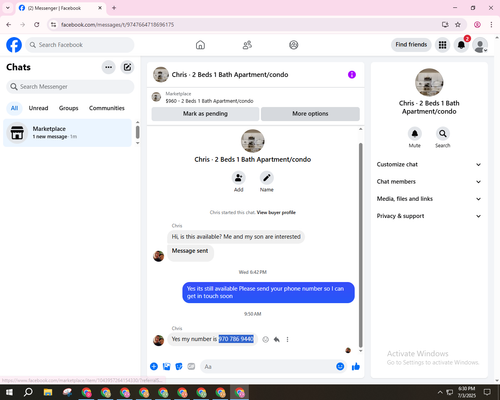The width and height of the screenshot is (500, 400).
Task: Go to the Home feed icon
Action: pyautogui.click(x=200, y=45)
